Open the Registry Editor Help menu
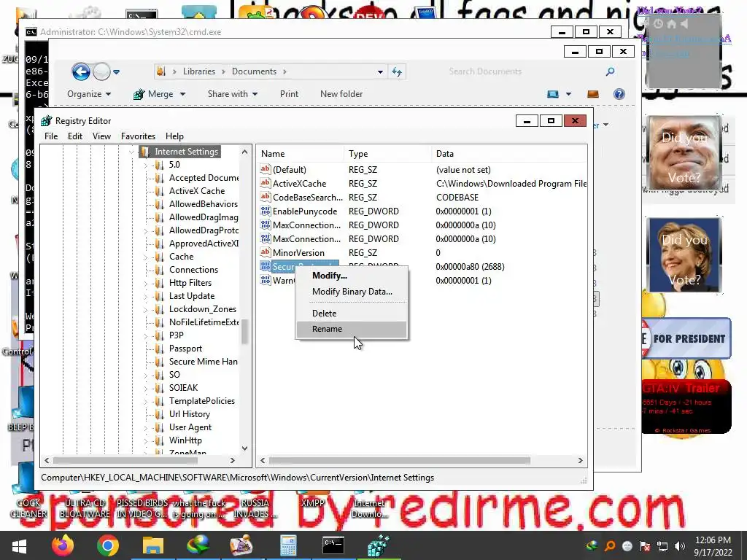Viewport: 747px width, 560px height. 174,136
